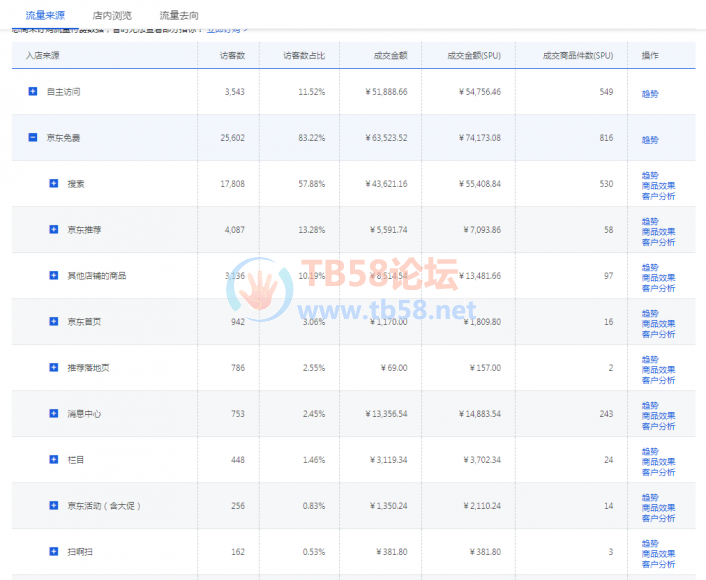Image resolution: width=706 pixels, height=580 pixels.
Task: Open 商品效果 for 其他店铺的商品 row
Action: pyautogui.click(x=658, y=277)
